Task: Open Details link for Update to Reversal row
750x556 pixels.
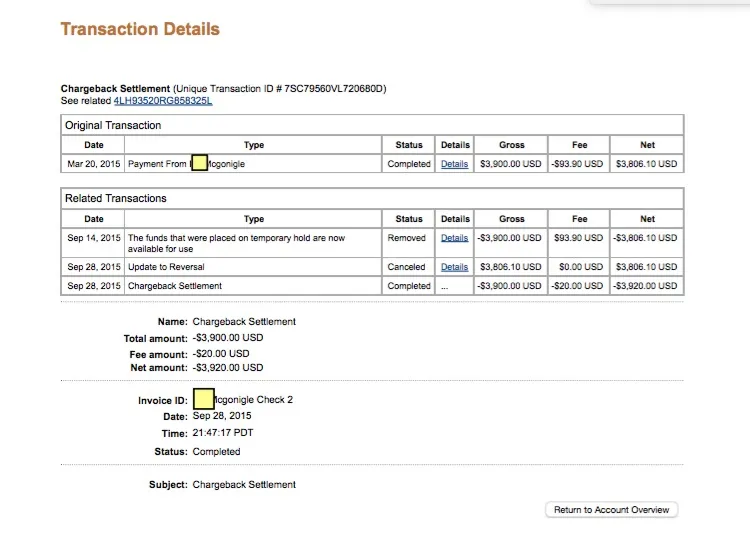Action: coord(454,267)
